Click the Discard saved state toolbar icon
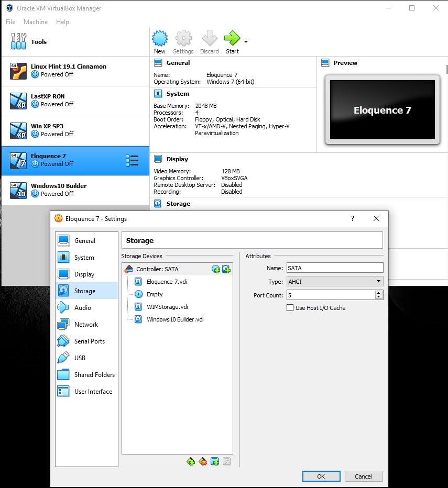Viewport: 448px width, 488px height. 210,42
